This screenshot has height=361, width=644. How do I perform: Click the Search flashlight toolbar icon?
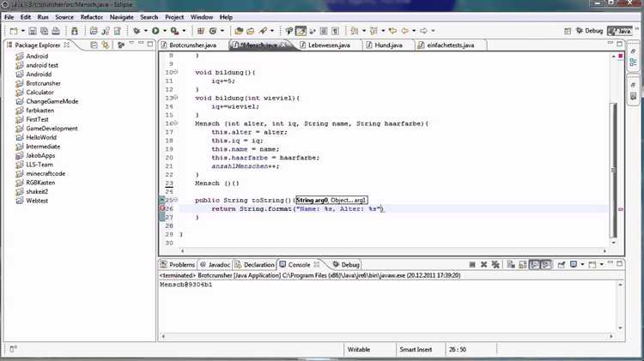[x=263, y=31]
